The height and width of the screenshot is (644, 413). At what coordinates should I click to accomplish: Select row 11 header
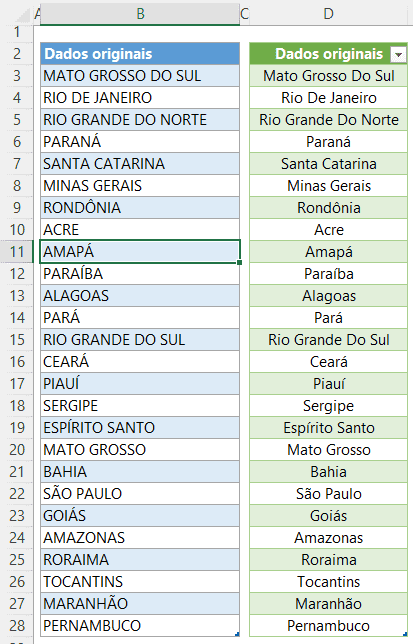pos(16,251)
